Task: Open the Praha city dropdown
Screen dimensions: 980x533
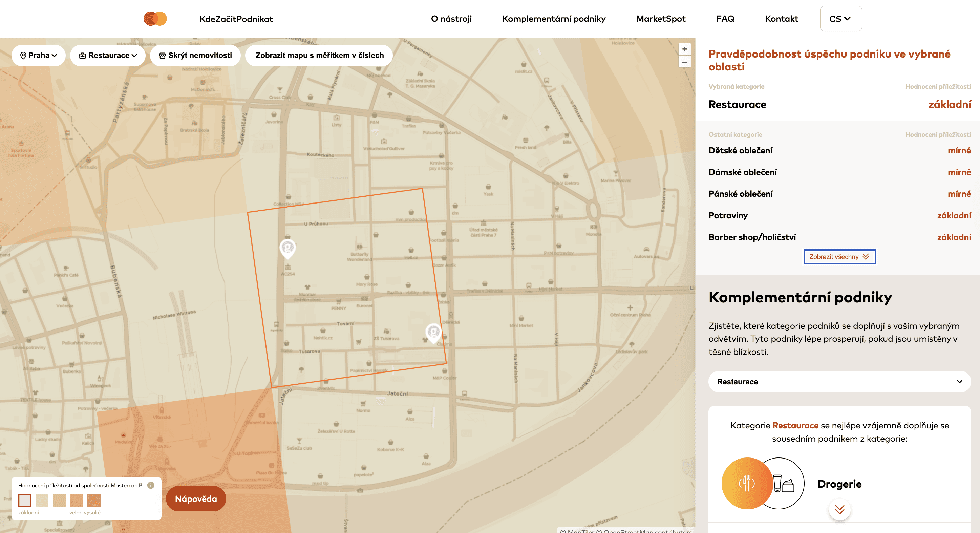Action: [38, 56]
